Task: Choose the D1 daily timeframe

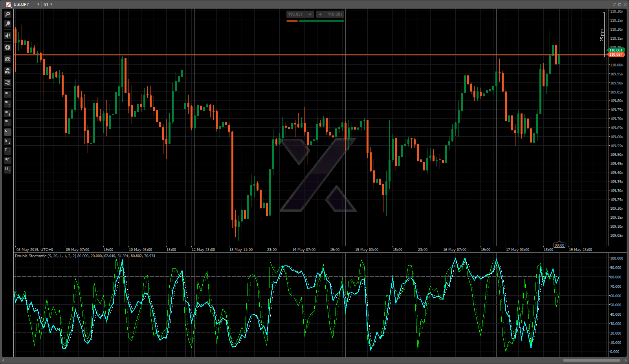Action: (x=7, y=151)
